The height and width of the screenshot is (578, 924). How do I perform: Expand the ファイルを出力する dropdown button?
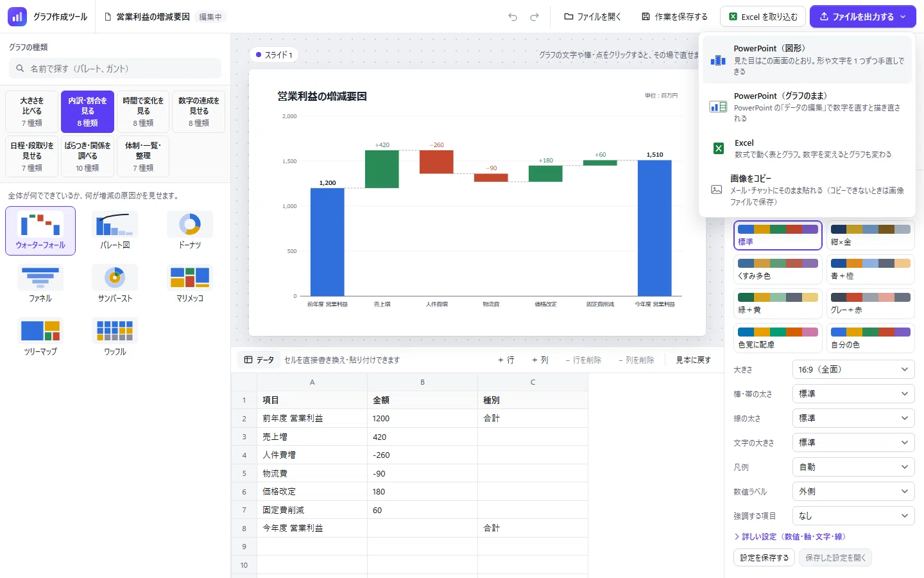pos(862,17)
